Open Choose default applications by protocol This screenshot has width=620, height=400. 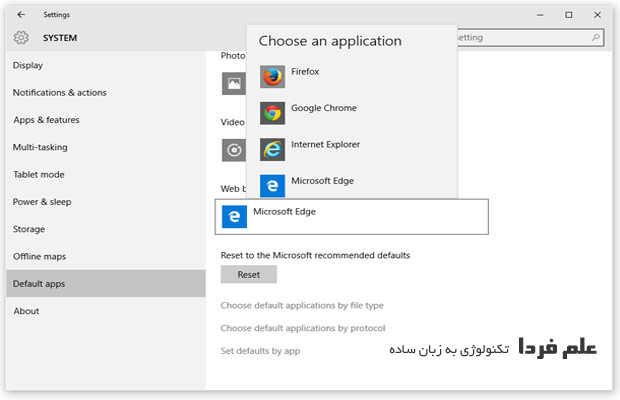[302, 328]
